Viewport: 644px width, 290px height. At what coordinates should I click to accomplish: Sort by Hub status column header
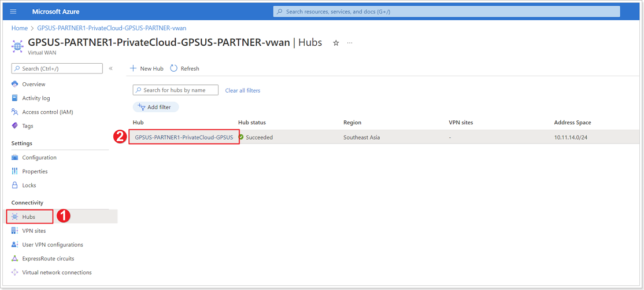252,123
